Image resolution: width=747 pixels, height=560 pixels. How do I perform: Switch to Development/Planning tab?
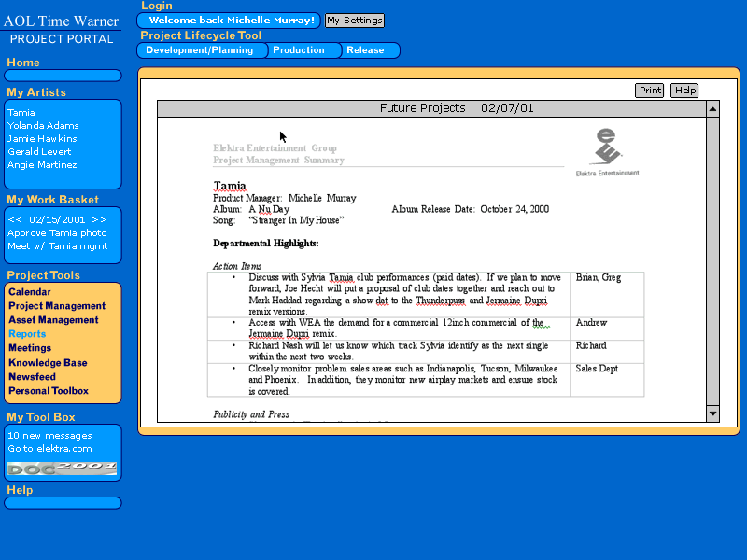tap(200, 50)
